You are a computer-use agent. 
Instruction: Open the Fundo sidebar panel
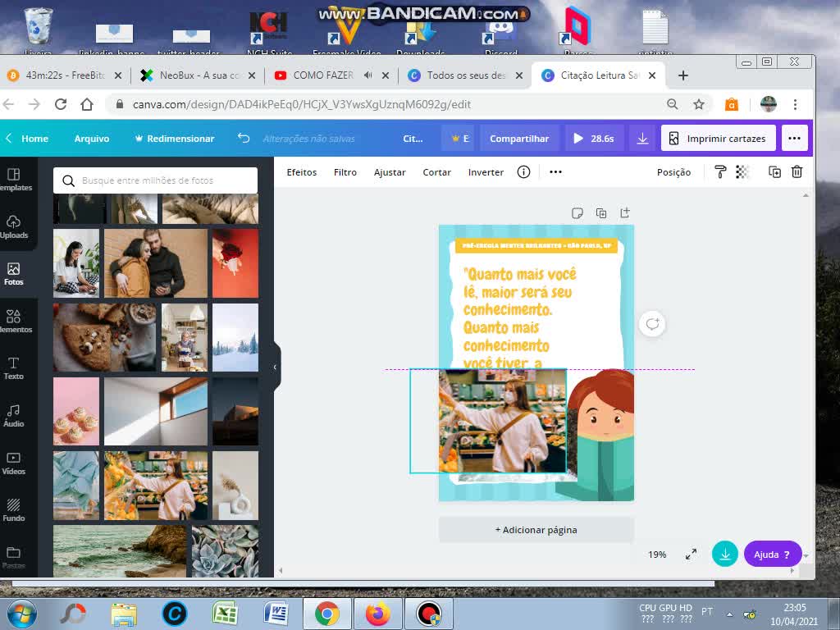pyautogui.click(x=14, y=510)
